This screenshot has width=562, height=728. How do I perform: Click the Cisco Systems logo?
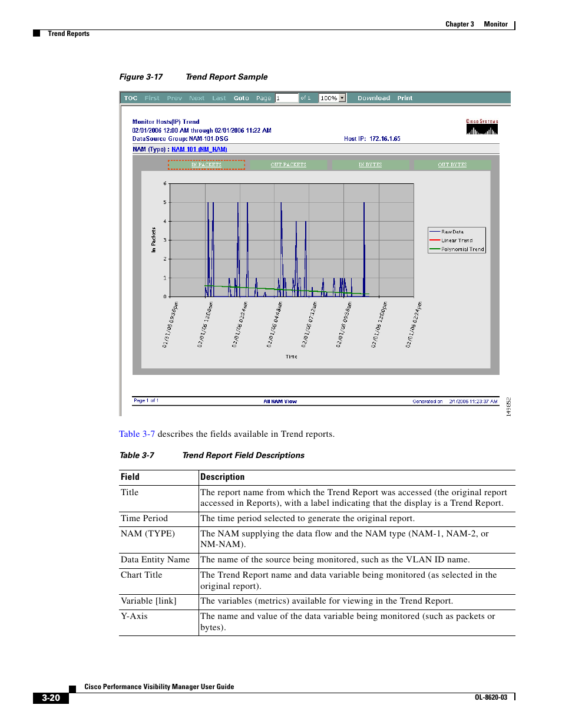pos(482,127)
